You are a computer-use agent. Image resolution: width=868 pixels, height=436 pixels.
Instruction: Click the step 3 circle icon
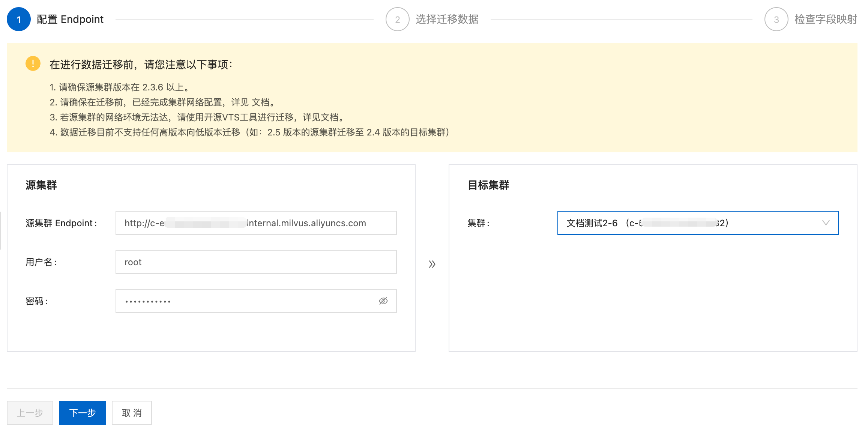(x=776, y=19)
